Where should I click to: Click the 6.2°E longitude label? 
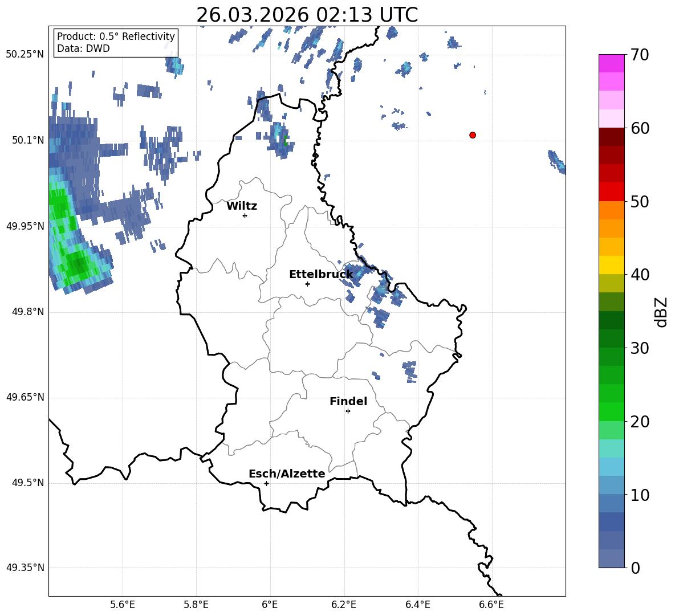(344, 605)
